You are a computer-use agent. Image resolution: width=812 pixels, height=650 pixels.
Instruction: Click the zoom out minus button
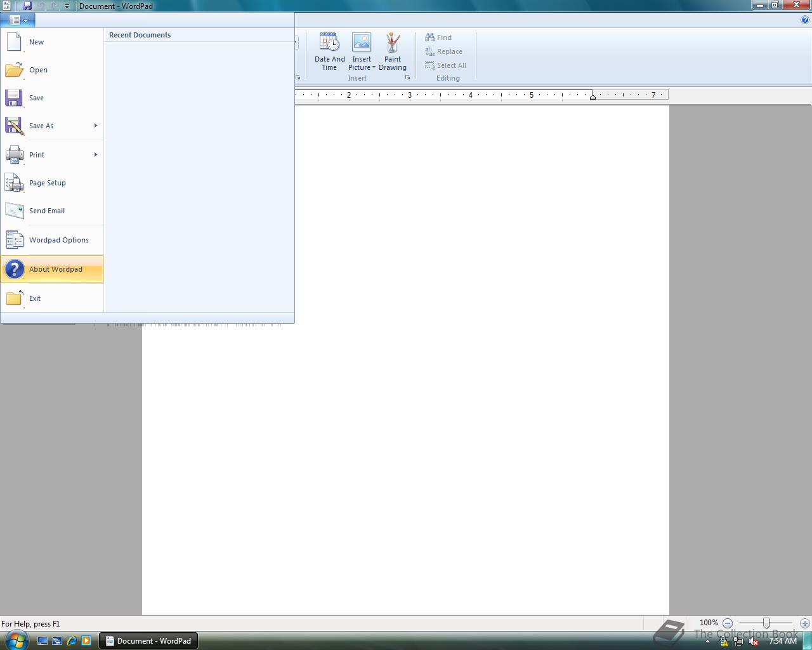coord(728,623)
